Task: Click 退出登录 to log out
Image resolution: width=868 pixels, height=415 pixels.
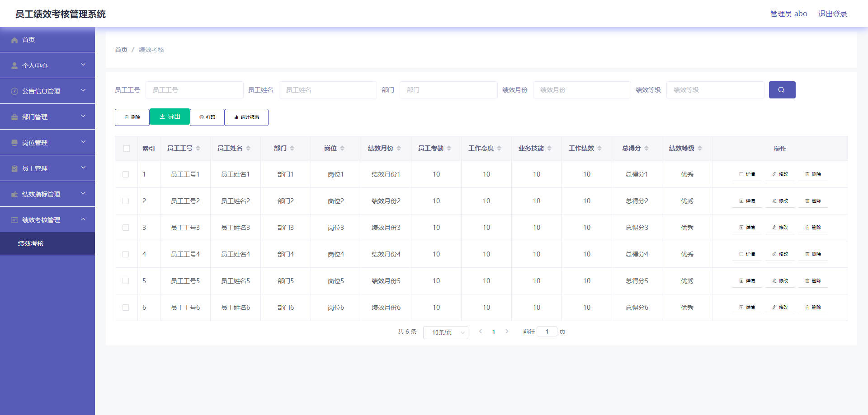Action: coord(833,14)
